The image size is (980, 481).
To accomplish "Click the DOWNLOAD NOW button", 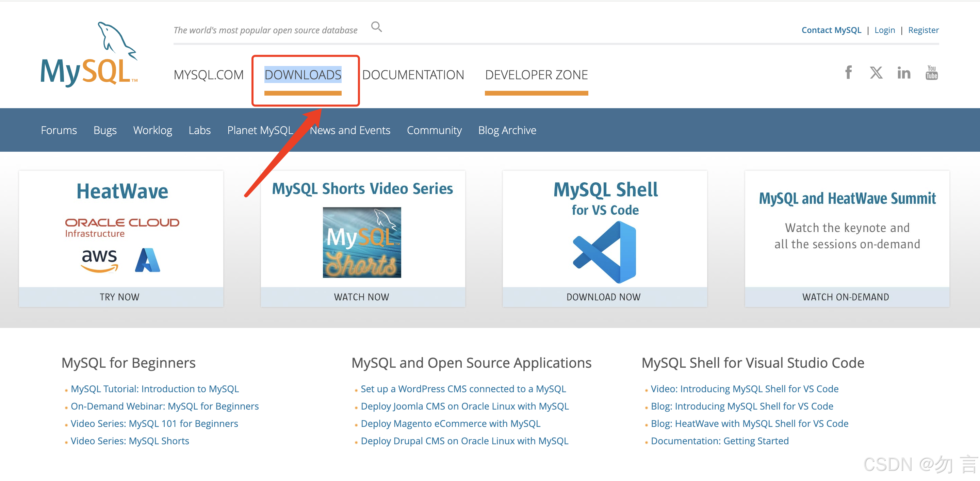I will click(x=605, y=297).
